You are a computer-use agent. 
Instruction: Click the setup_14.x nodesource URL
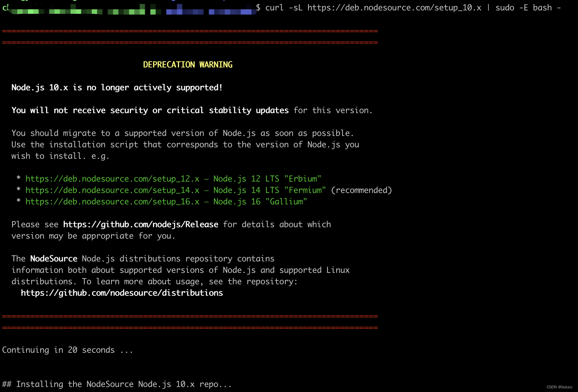pos(112,190)
